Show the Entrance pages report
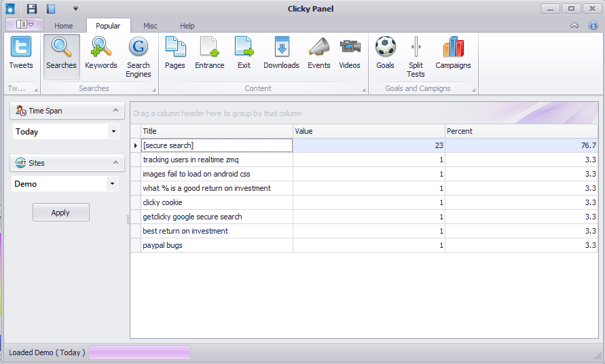The width and height of the screenshot is (605, 364). [x=210, y=53]
